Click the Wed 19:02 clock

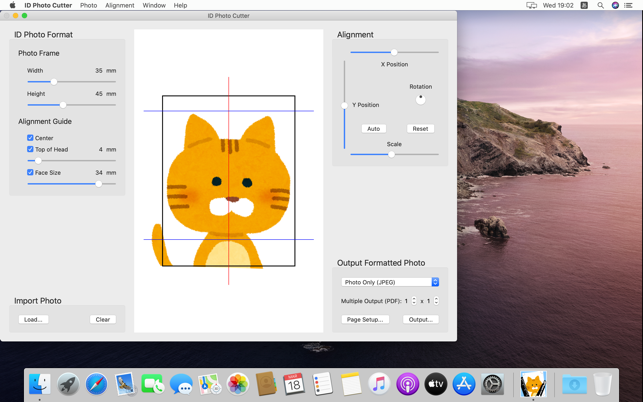558,5
